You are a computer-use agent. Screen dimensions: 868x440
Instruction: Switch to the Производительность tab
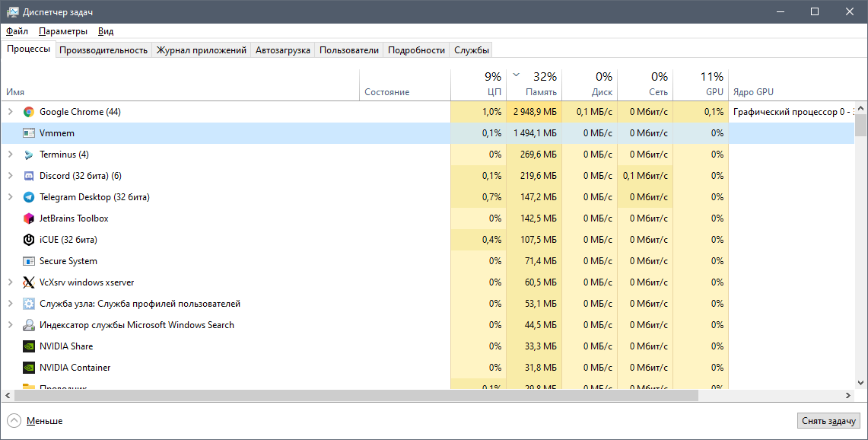103,50
